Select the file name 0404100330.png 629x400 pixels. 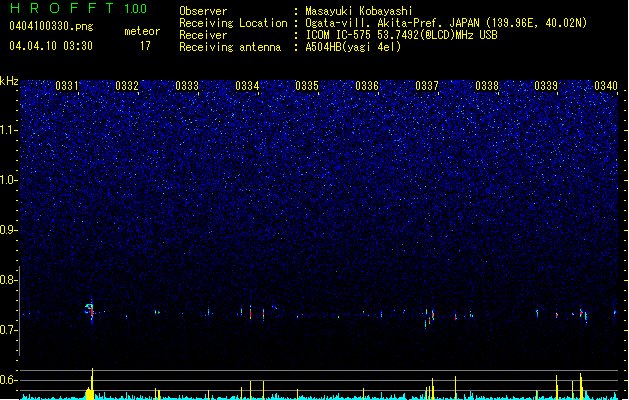tap(51, 26)
